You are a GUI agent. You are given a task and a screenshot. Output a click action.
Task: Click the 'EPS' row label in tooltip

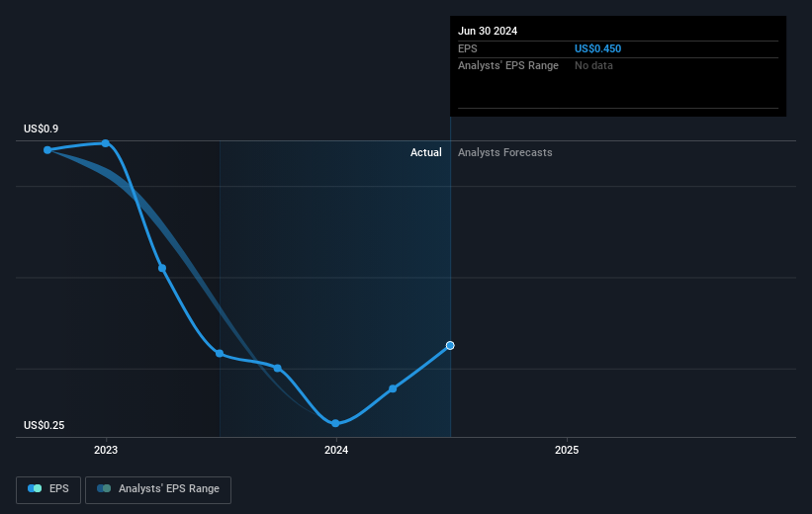[x=467, y=48]
